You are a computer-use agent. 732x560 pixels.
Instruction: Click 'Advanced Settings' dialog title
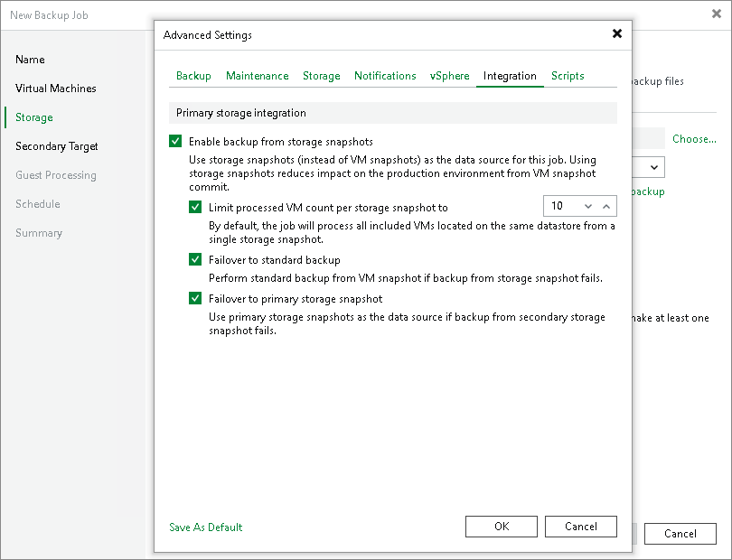click(x=208, y=35)
